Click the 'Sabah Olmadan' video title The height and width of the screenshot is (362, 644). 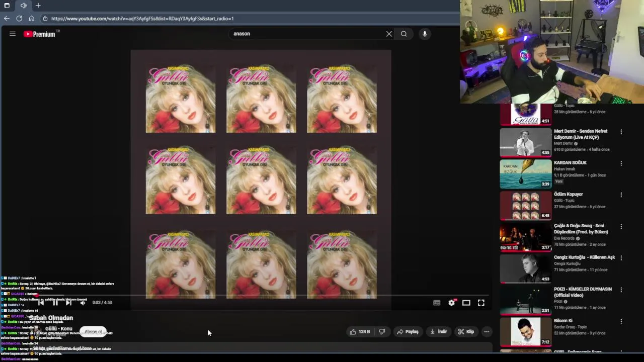pos(51,318)
